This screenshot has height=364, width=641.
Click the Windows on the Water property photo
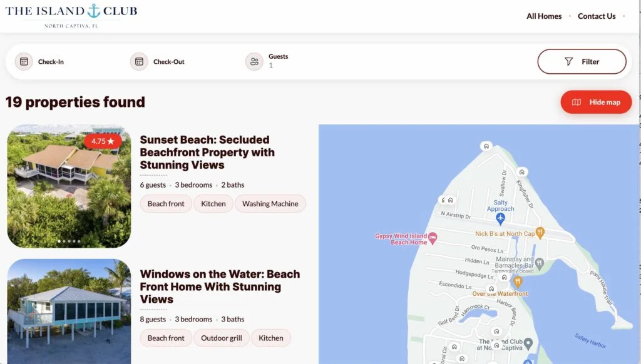(x=69, y=311)
